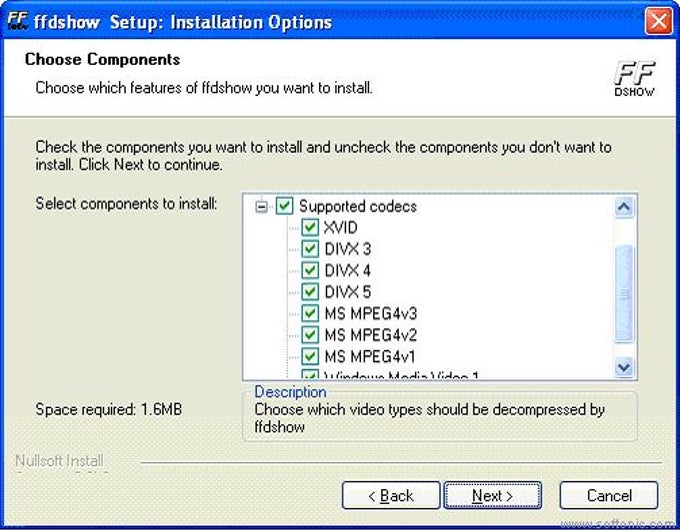Uncheck the XVID codec checkbox
680x531 pixels.
[x=310, y=227]
